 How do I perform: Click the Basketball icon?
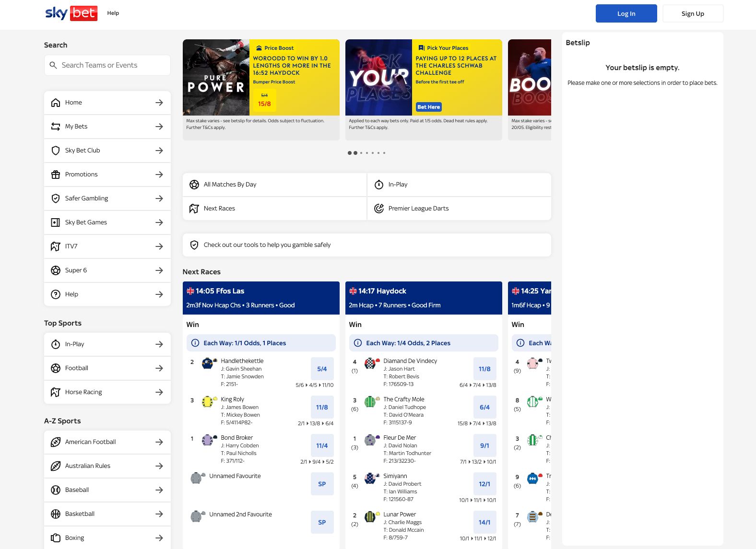click(x=56, y=514)
